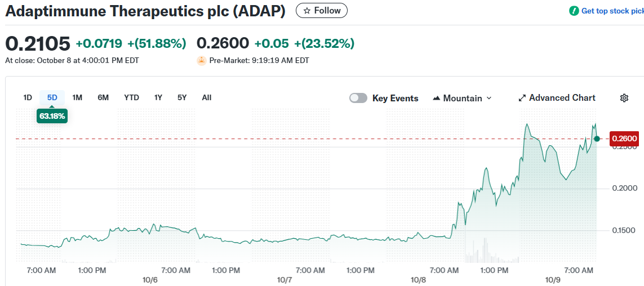Expand the Mountain chart style dropdown

488,98
